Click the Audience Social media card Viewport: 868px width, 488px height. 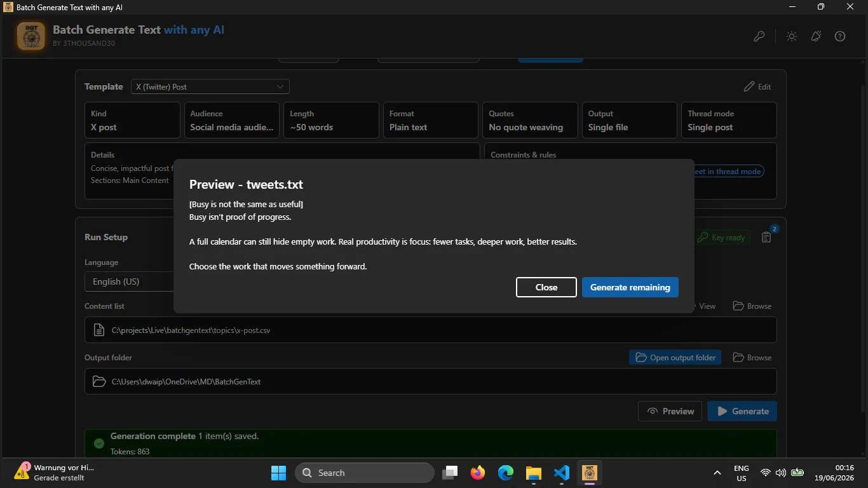click(x=232, y=120)
